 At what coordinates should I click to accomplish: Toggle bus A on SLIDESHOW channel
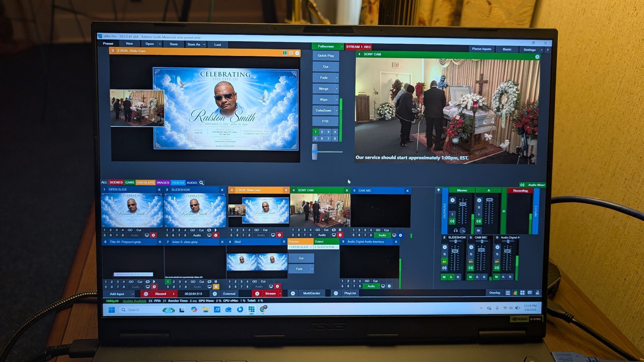[451, 277]
